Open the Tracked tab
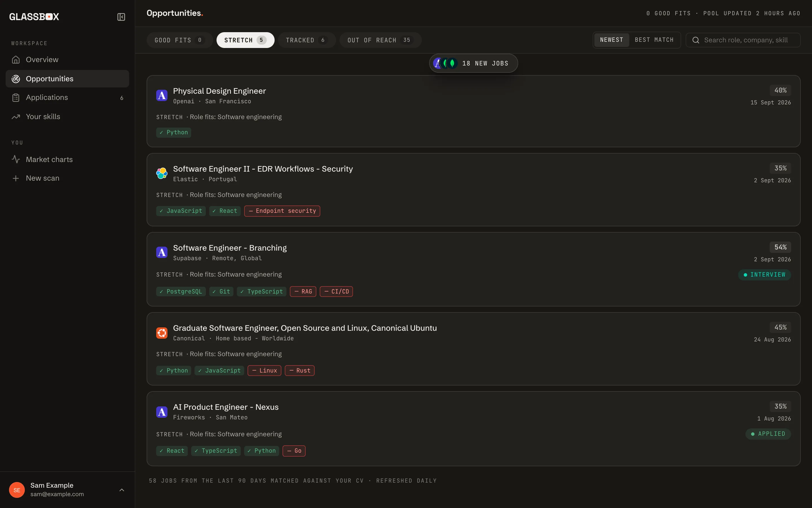The width and height of the screenshot is (812, 508). 307,40
